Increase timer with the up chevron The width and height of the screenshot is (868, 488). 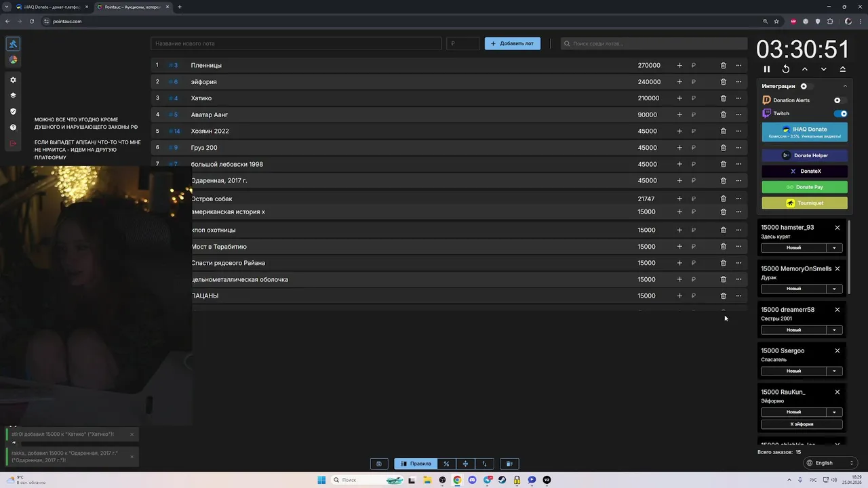pos(805,69)
